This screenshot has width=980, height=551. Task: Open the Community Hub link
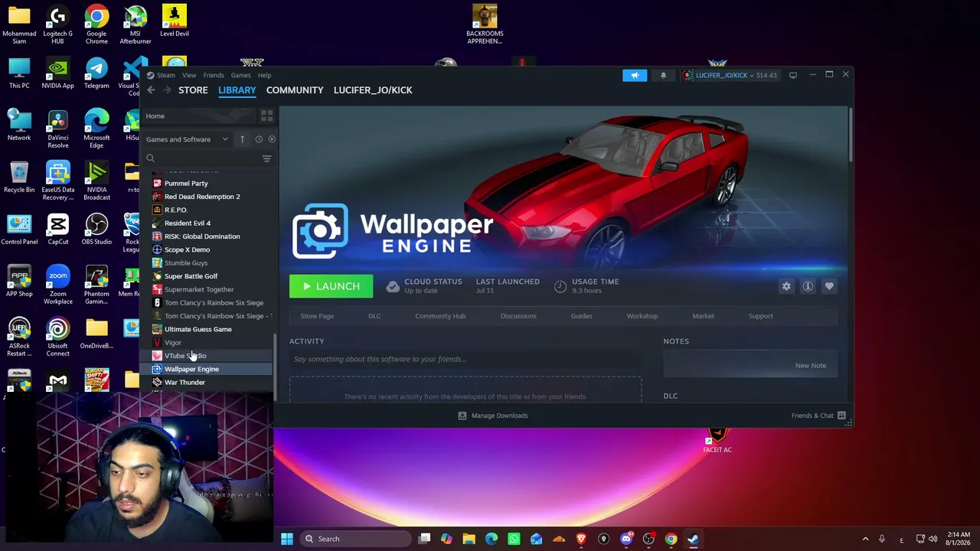[x=440, y=316]
